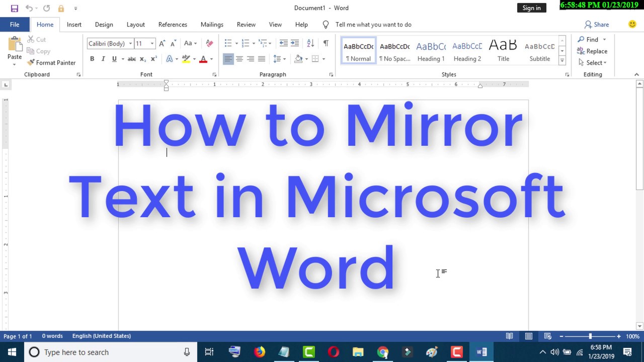Increase paragraph indent
The width and height of the screenshot is (644, 362).
[x=295, y=44]
